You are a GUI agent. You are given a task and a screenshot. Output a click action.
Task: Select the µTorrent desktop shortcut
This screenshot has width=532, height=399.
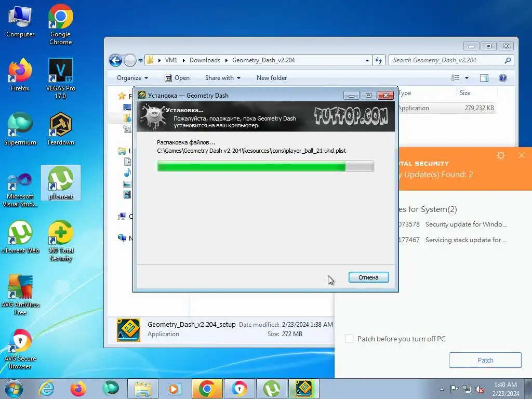(x=61, y=183)
